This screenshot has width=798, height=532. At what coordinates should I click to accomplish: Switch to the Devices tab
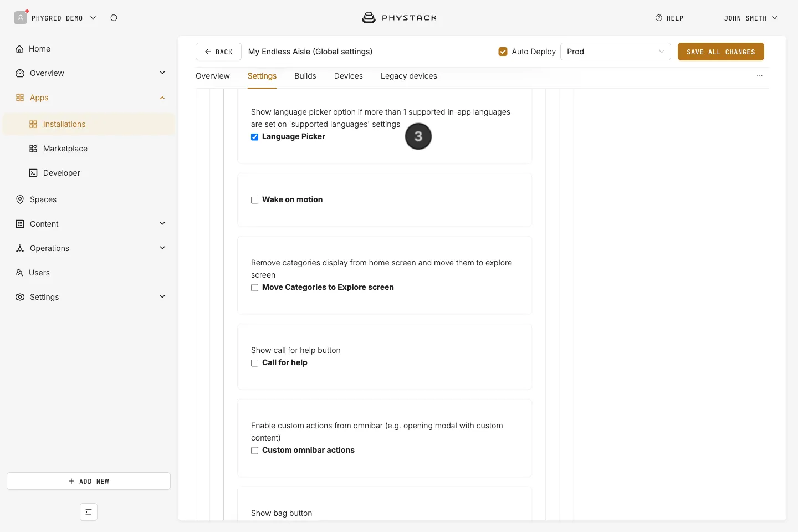pos(349,76)
